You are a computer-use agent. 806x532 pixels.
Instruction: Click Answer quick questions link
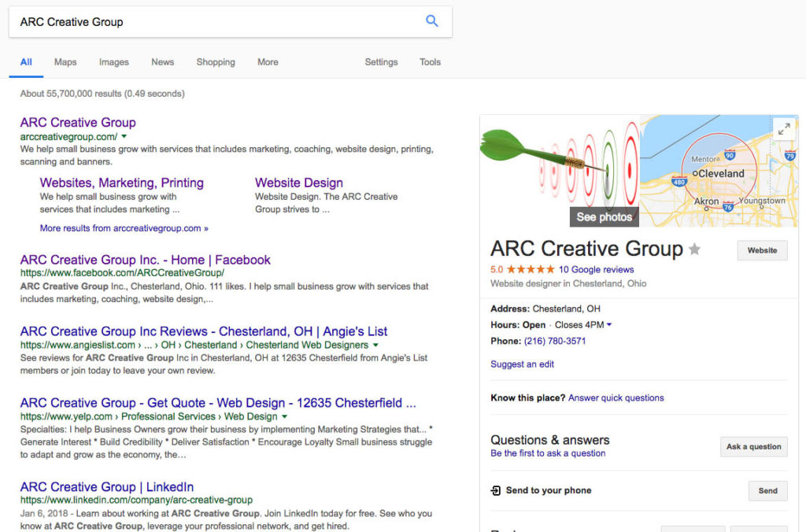click(616, 398)
